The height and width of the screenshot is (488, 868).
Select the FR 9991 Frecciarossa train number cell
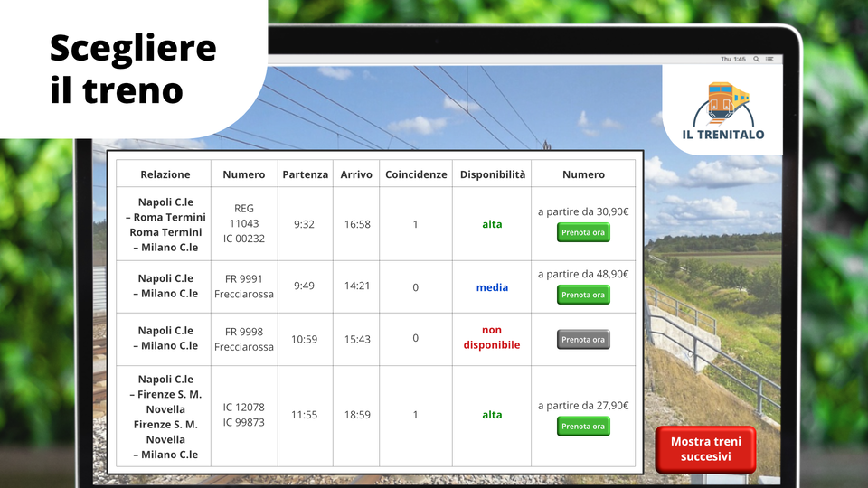(244, 286)
